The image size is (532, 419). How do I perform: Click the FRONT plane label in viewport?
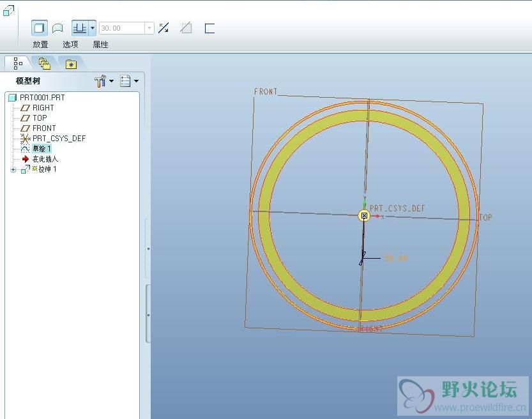266,91
